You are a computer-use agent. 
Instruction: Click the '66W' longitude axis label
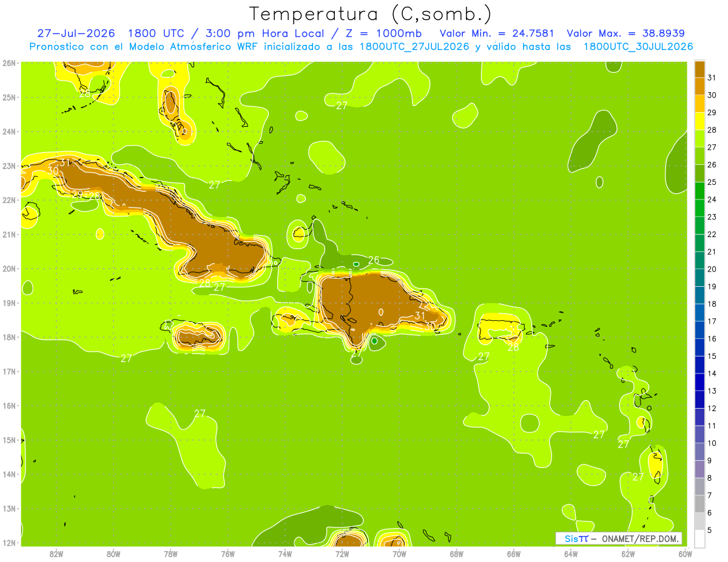pos(514,554)
